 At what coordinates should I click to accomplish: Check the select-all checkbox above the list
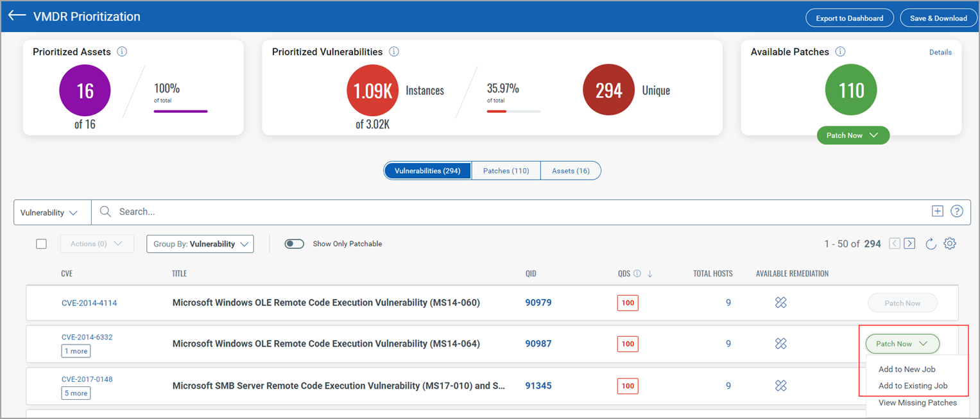(41, 244)
